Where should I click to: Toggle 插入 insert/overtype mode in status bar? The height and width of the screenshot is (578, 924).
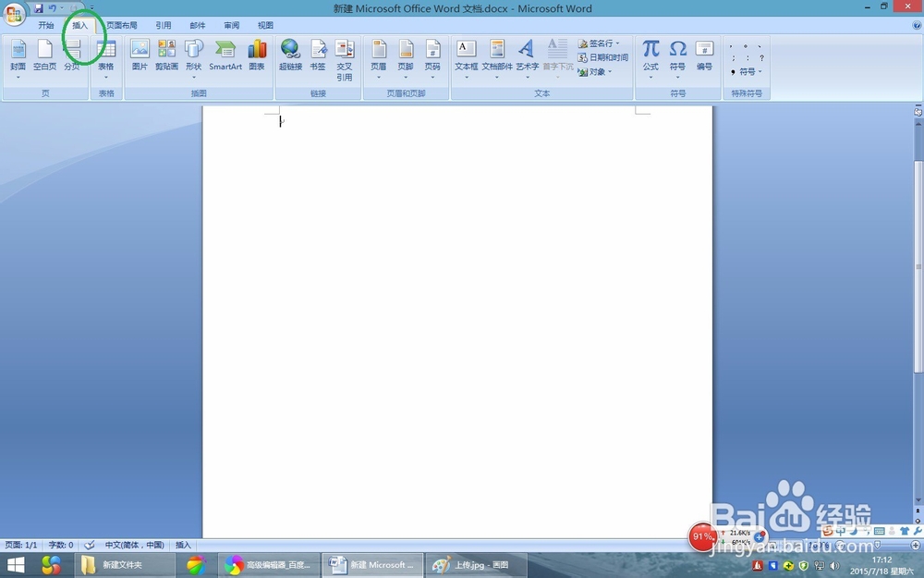pyautogui.click(x=183, y=545)
